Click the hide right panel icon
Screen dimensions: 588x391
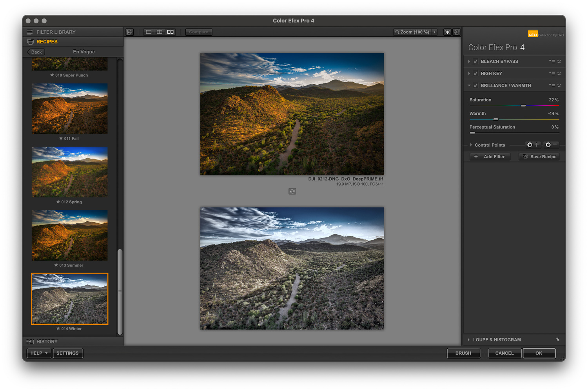tap(456, 32)
